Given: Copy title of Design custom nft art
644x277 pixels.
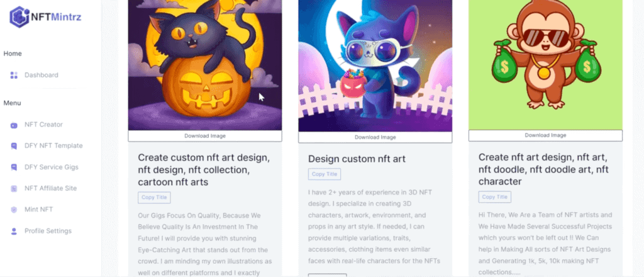Looking at the screenshot, I should (325, 174).
